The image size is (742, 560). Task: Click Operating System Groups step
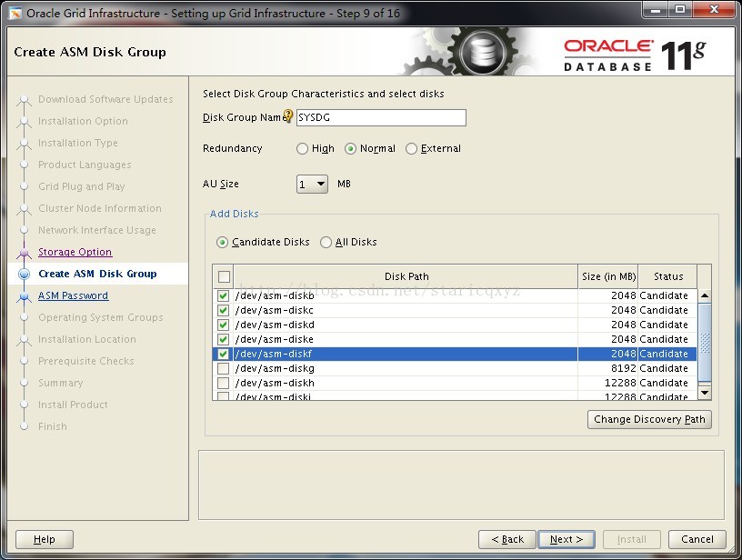pos(101,317)
